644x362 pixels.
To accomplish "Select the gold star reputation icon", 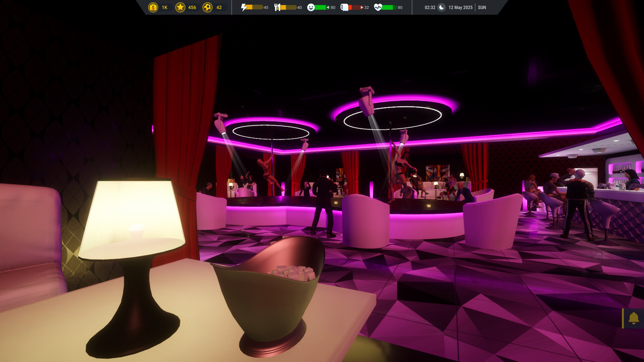I will (x=181, y=7).
